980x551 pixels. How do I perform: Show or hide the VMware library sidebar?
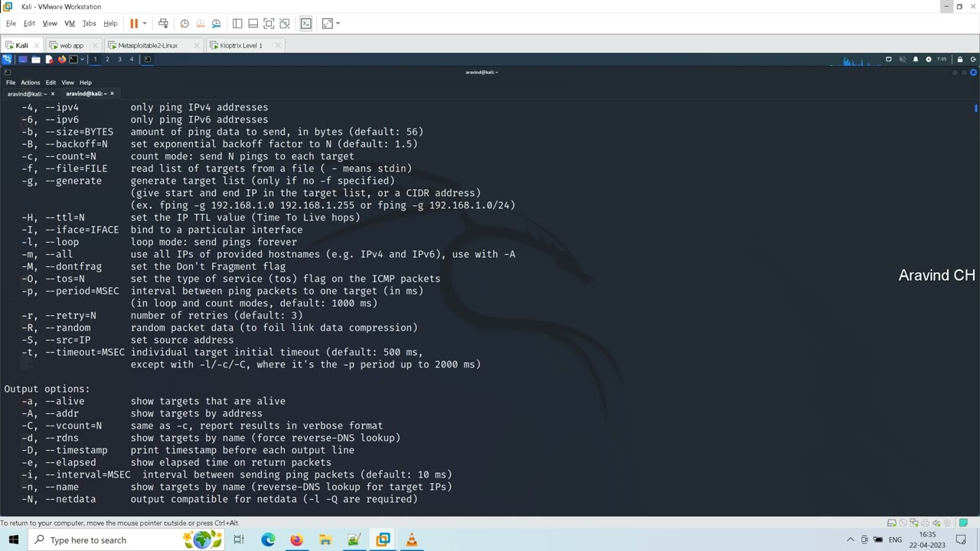(x=237, y=24)
